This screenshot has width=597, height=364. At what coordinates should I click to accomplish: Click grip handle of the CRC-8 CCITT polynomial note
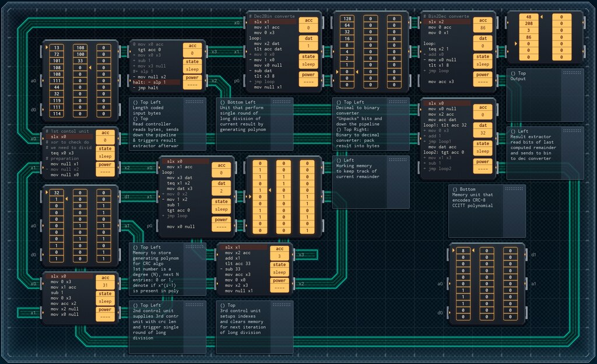pyautogui.click(x=514, y=189)
